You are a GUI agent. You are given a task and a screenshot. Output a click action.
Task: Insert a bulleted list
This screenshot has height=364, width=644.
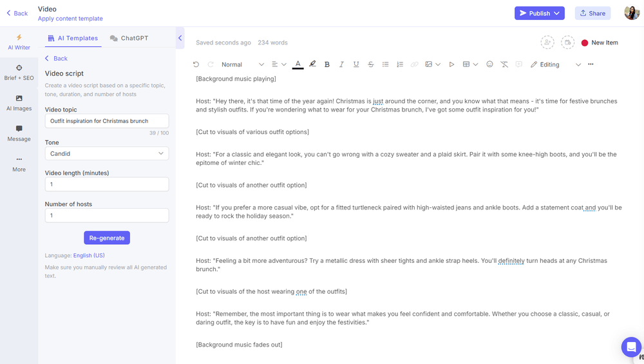click(386, 64)
